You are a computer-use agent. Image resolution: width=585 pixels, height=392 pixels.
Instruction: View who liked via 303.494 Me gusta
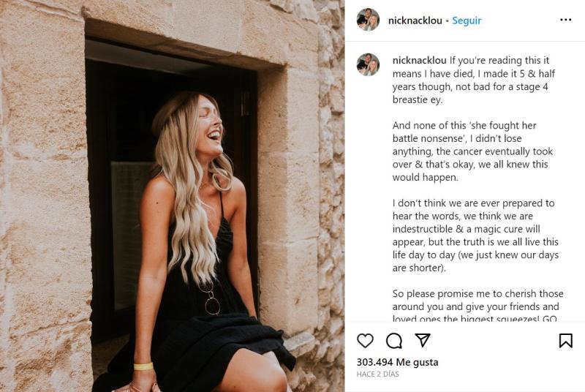pyautogui.click(x=397, y=362)
